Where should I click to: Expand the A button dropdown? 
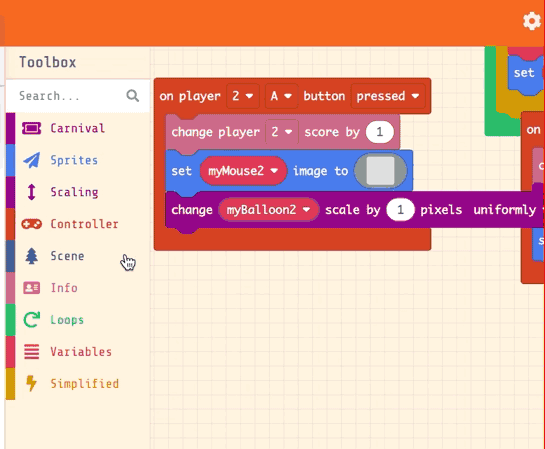point(281,96)
